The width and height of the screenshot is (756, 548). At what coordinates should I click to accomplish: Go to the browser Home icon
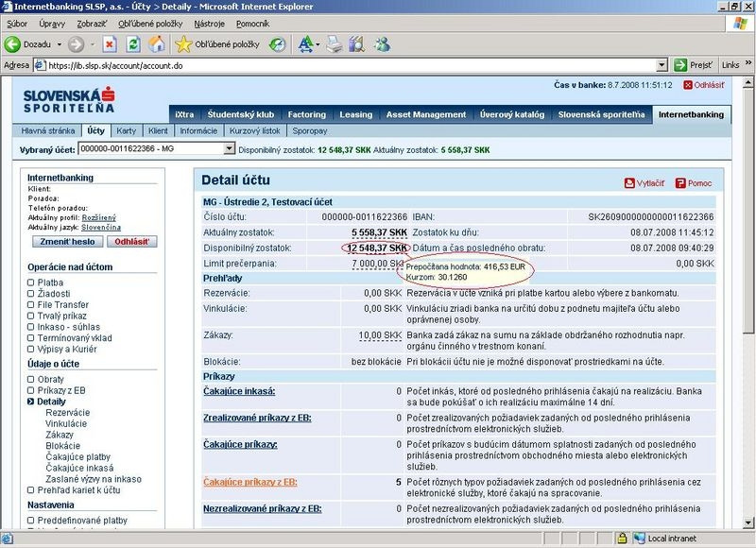[x=157, y=43]
